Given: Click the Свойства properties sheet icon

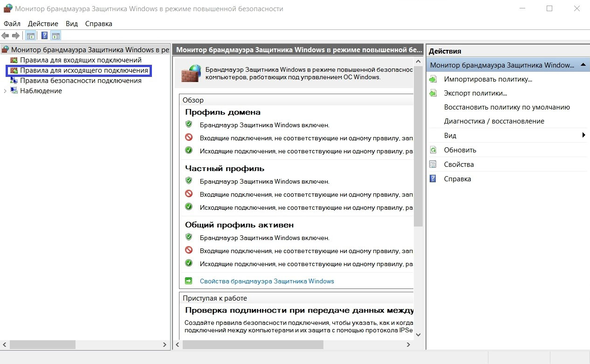Looking at the screenshot, I should [433, 165].
